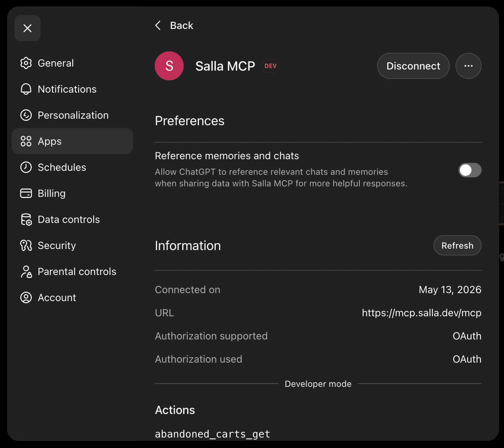This screenshot has width=504, height=448.
Task: Click the Developer mode divider label
Action: pyautogui.click(x=318, y=384)
